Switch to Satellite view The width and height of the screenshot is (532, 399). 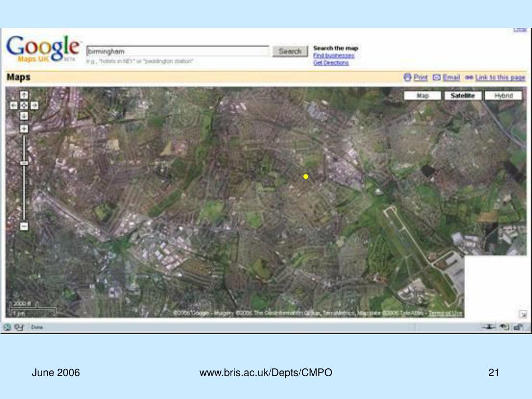pos(463,96)
